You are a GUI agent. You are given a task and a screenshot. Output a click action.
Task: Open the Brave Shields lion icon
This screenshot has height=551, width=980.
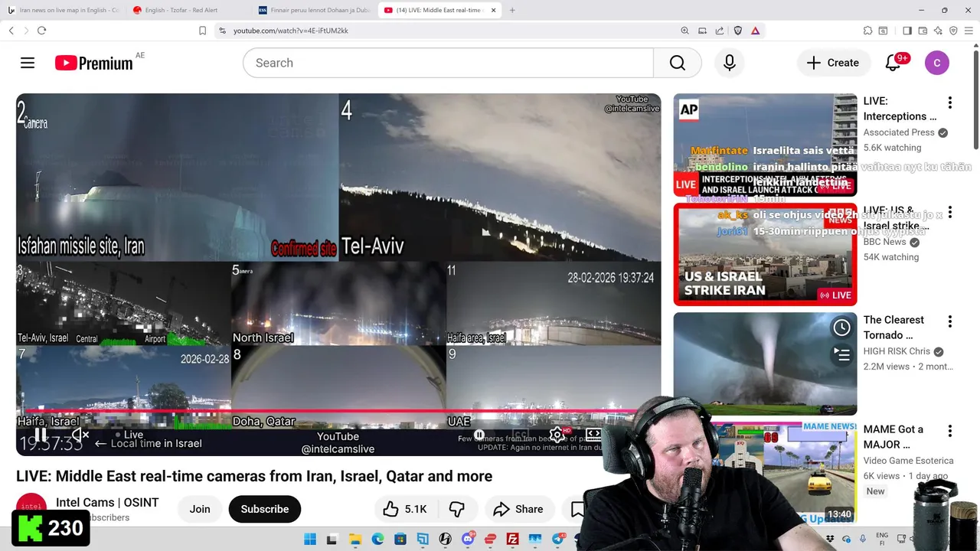(x=738, y=31)
